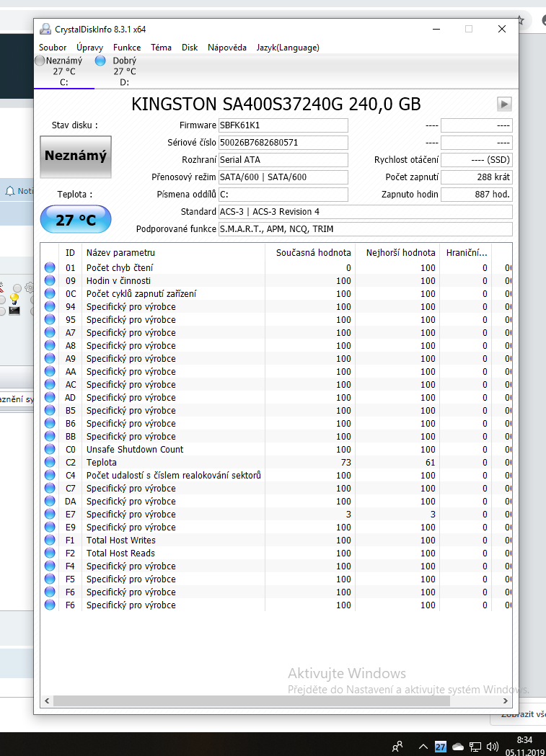546x756 pixels.
Task: Click the Firmware value field
Action: coord(283,125)
